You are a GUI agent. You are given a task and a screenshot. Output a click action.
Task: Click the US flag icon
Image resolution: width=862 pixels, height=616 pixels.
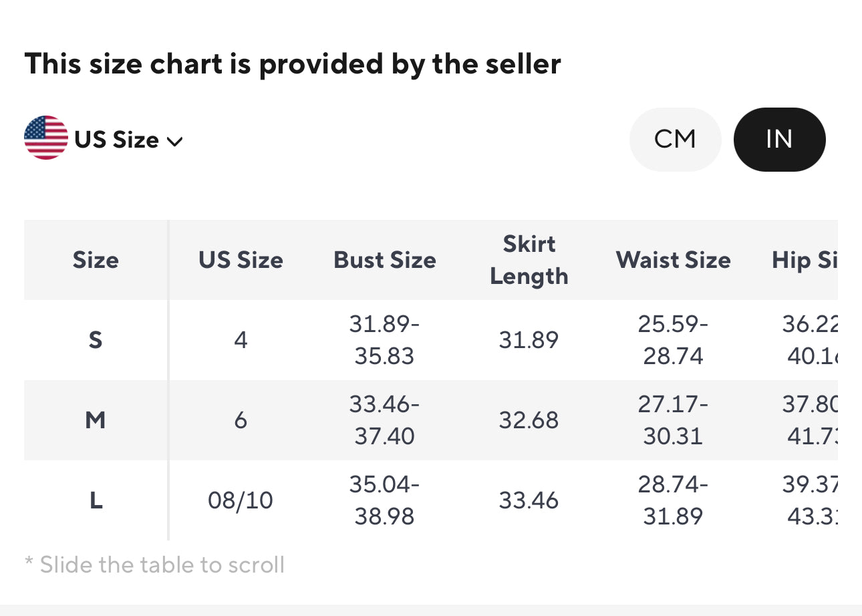point(46,138)
